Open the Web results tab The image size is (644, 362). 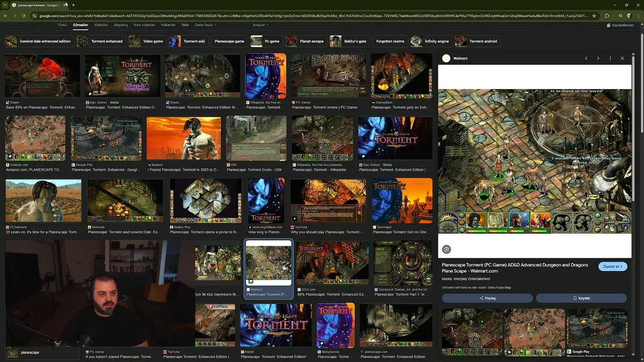[185, 25]
